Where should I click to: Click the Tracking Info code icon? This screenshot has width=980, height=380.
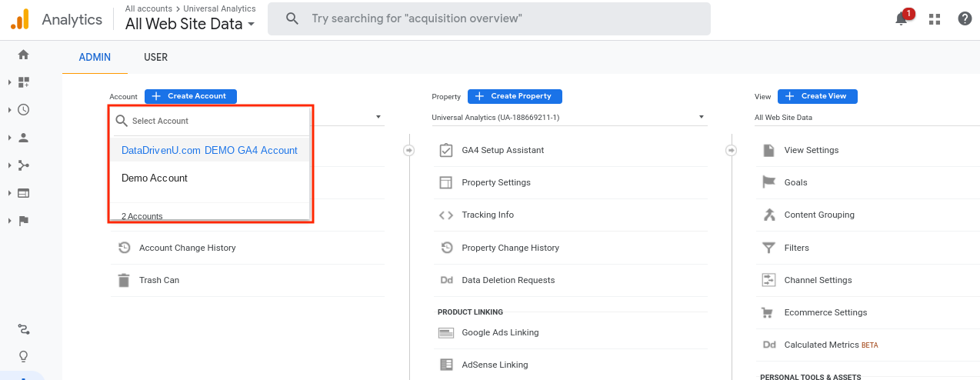tap(446, 215)
